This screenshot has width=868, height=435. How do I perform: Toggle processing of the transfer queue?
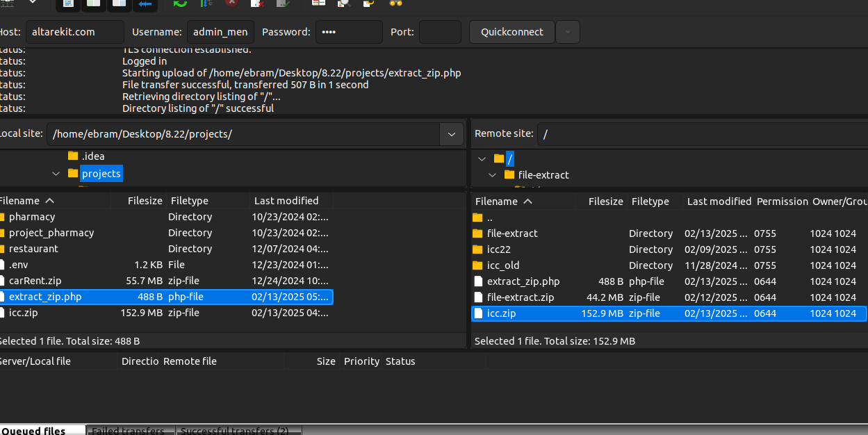point(206,3)
